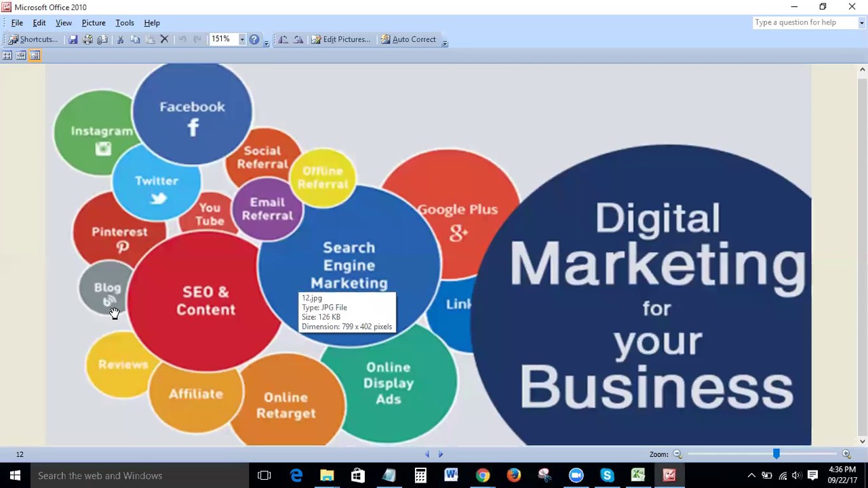
Task: Open the zoom percentage dropdown arrow
Action: 241,39
